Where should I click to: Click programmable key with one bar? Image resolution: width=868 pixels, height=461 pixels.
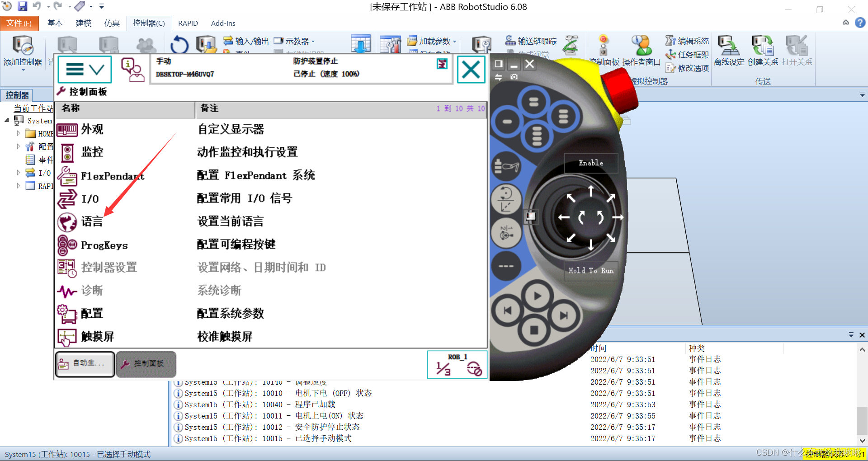(x=507, y=122)
